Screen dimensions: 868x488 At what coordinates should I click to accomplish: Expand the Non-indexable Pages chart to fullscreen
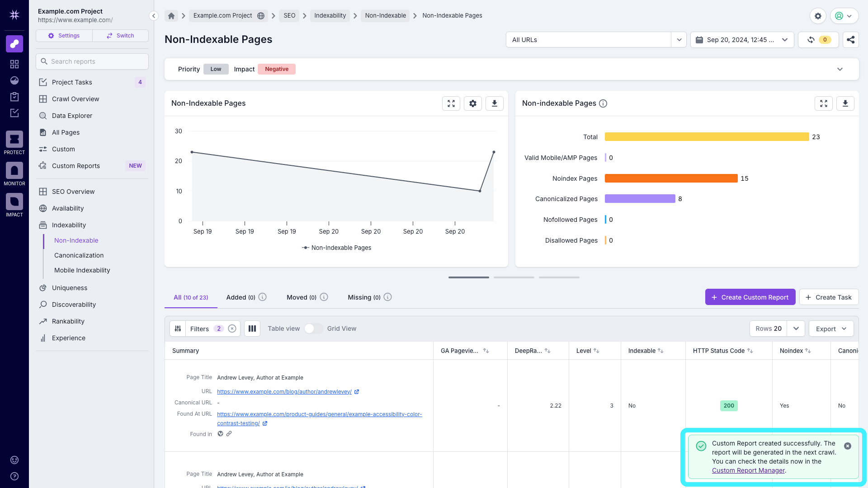click(823, 103)
